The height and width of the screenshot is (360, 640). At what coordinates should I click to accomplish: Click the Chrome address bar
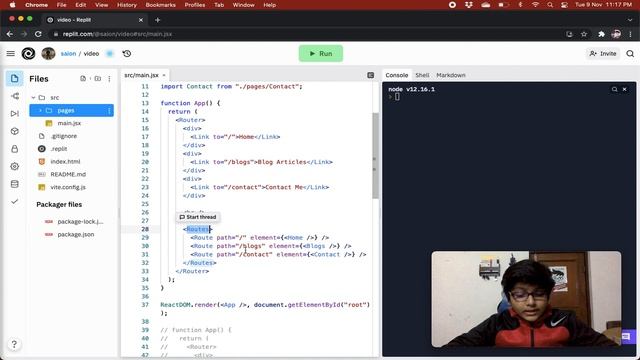pos(306,34)
